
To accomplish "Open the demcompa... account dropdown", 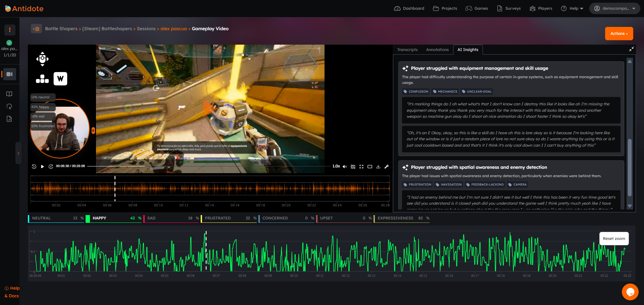I will pyautogui.click(x=614, y=8).
